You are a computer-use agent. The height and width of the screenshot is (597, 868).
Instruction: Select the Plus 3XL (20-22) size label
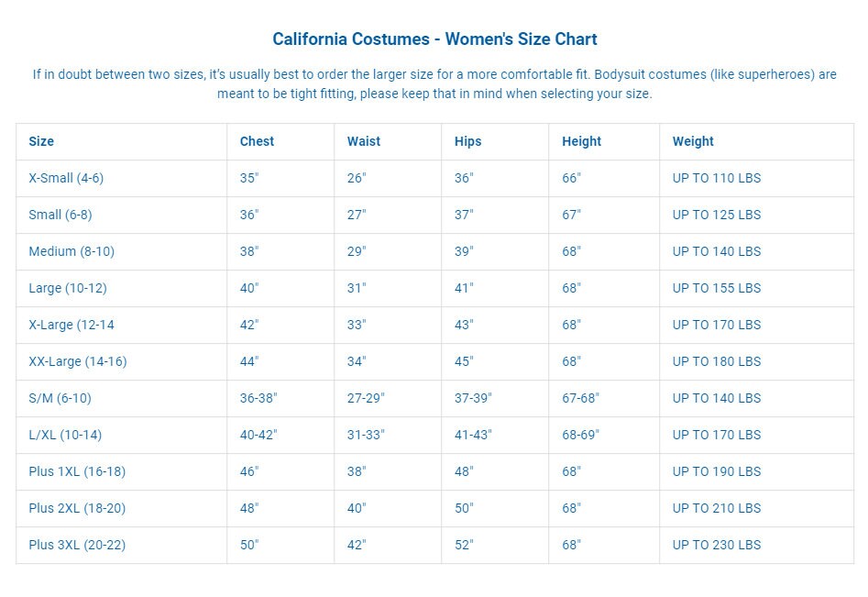pyautogui.click(x=77, y=545)
